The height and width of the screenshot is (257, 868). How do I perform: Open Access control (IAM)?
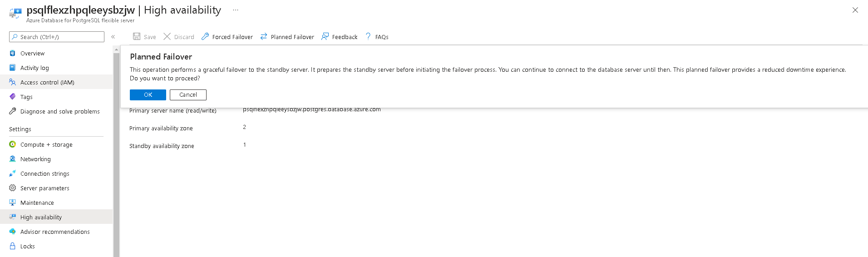click(x=56, y=82)
